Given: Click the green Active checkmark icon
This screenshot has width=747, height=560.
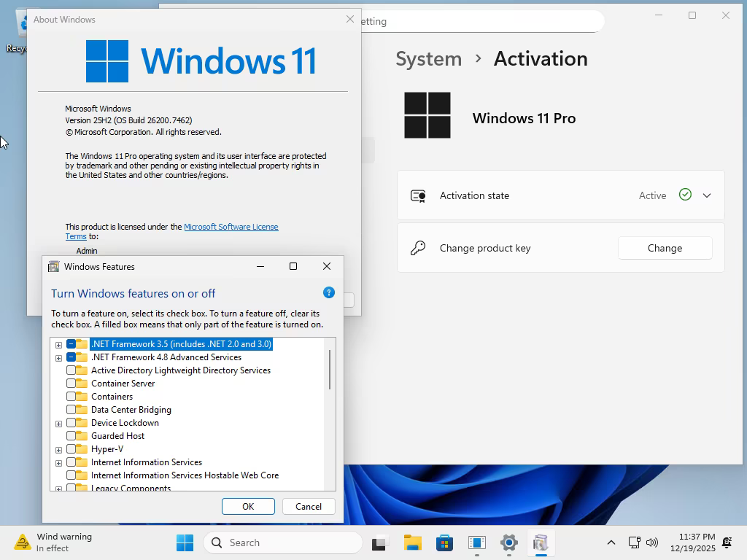Looking at the screenshot, I should click(685, 195).
